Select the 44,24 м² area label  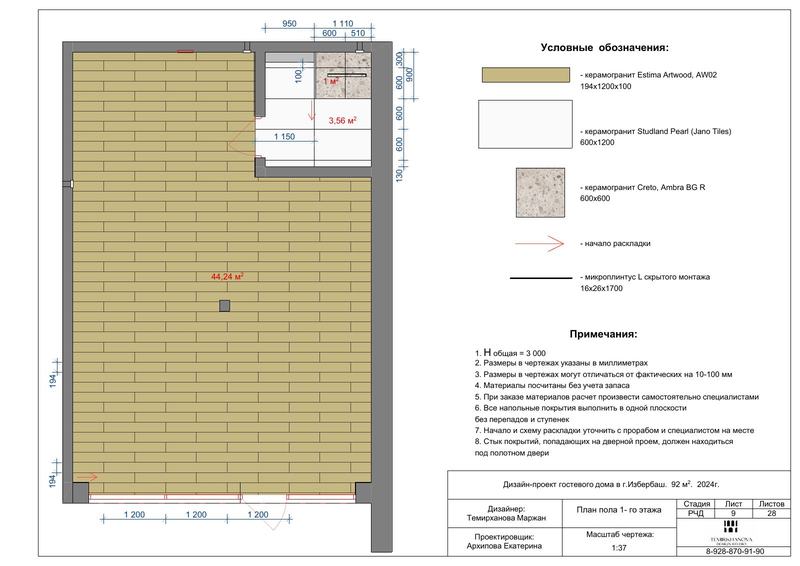coord(227,277)
